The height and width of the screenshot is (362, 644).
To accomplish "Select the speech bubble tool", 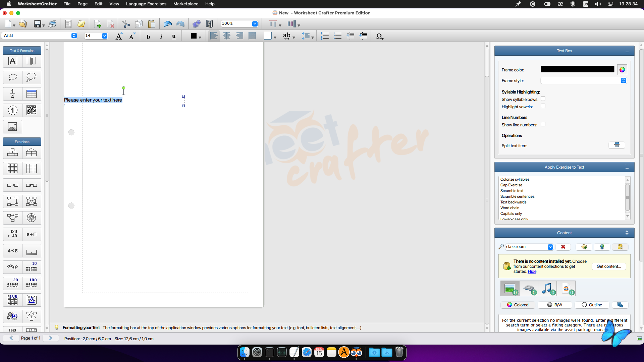I will pos(13,77).
